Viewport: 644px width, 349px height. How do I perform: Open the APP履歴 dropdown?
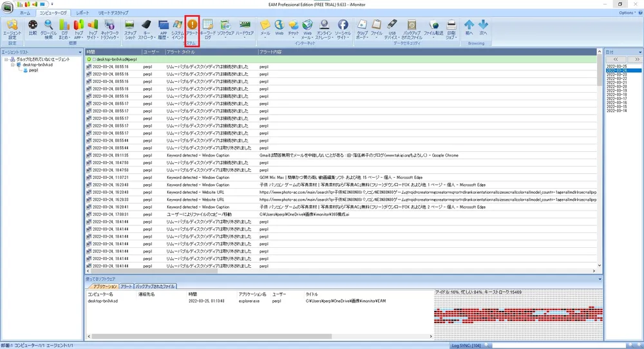tap(163, 29)
